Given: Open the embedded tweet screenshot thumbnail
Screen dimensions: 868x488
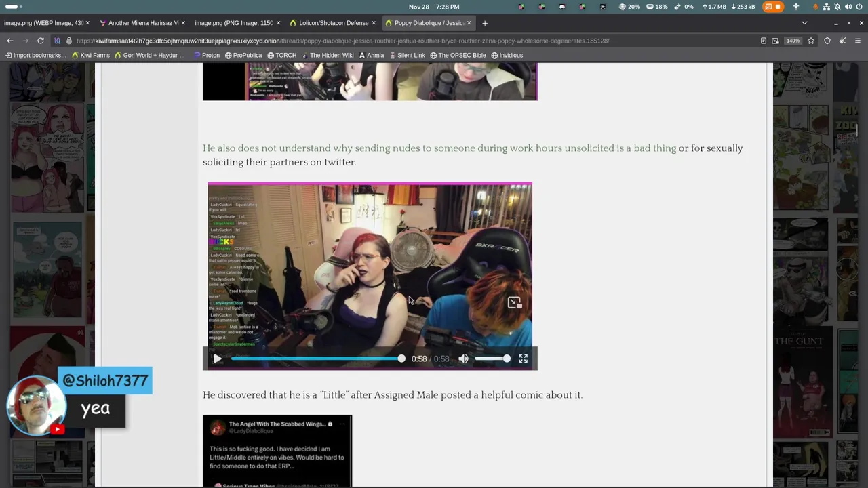Looking at the screenshot, I should coord(277,451).
